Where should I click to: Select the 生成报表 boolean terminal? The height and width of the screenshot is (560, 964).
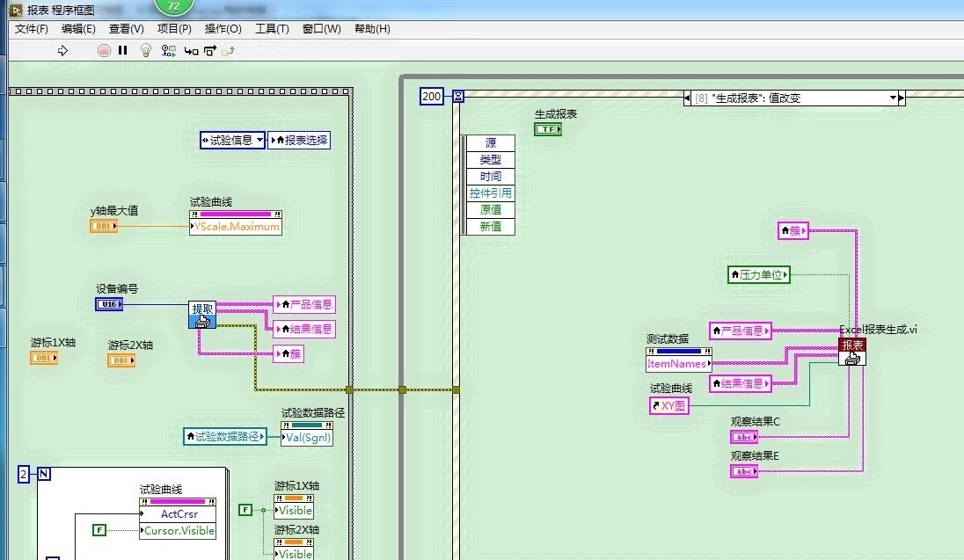coord(548,129)
